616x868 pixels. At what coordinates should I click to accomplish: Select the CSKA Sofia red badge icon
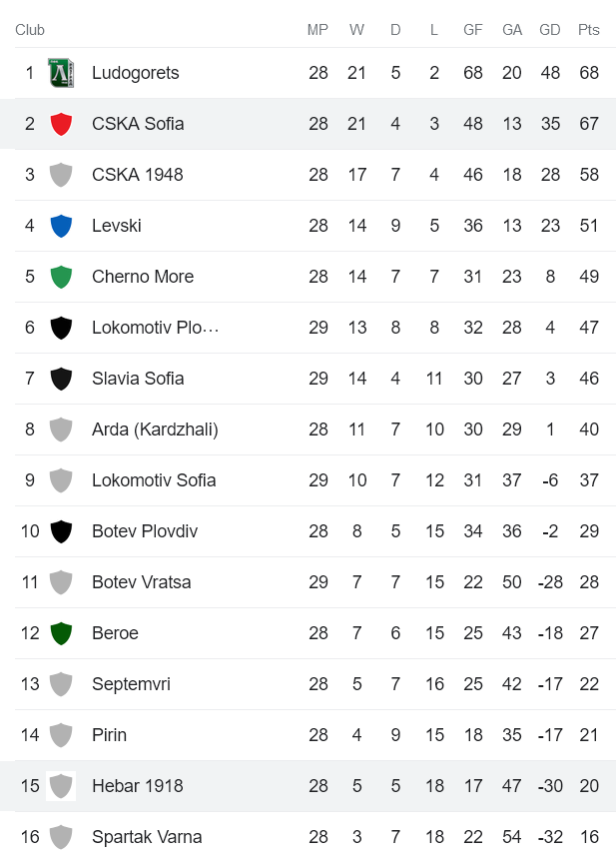(x=61, y=123)
